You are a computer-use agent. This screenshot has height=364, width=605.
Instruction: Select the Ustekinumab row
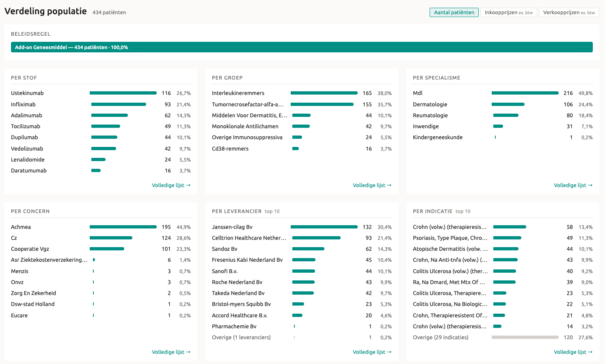(101, 93)
